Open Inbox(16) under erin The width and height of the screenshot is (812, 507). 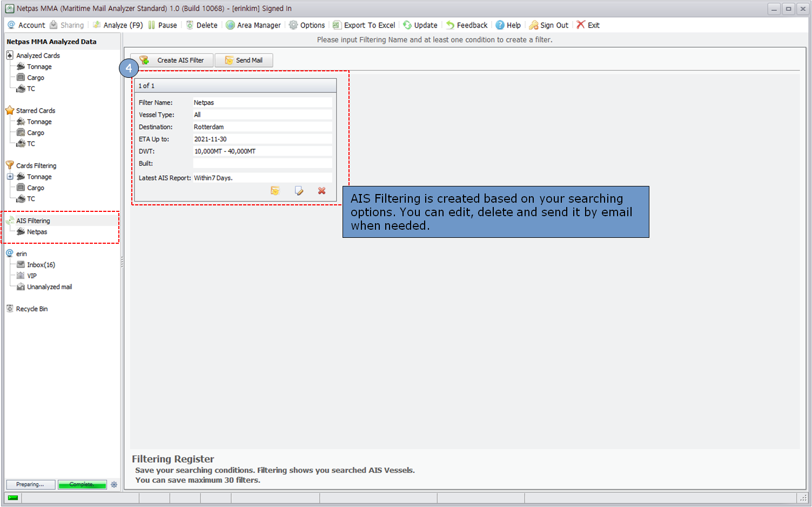[41, 265]
